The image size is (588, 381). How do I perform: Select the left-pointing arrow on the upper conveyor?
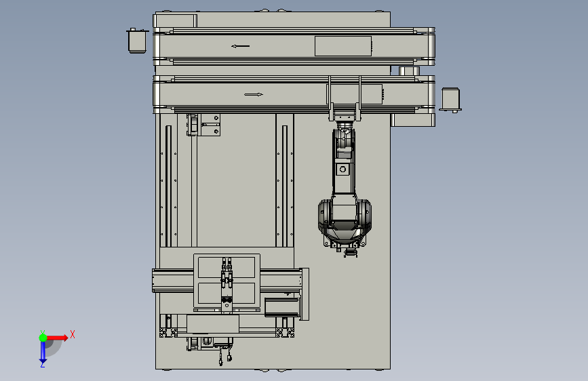click(x=240, y=46)
